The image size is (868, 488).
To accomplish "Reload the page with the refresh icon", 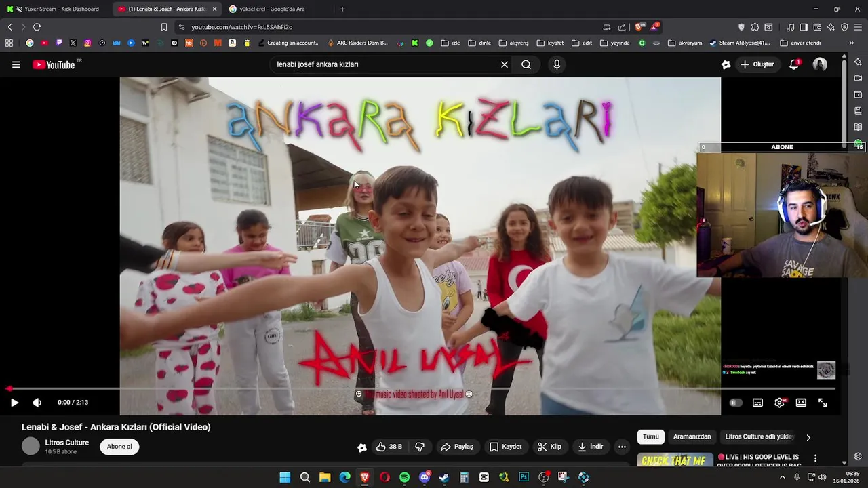I will (37, 27).
